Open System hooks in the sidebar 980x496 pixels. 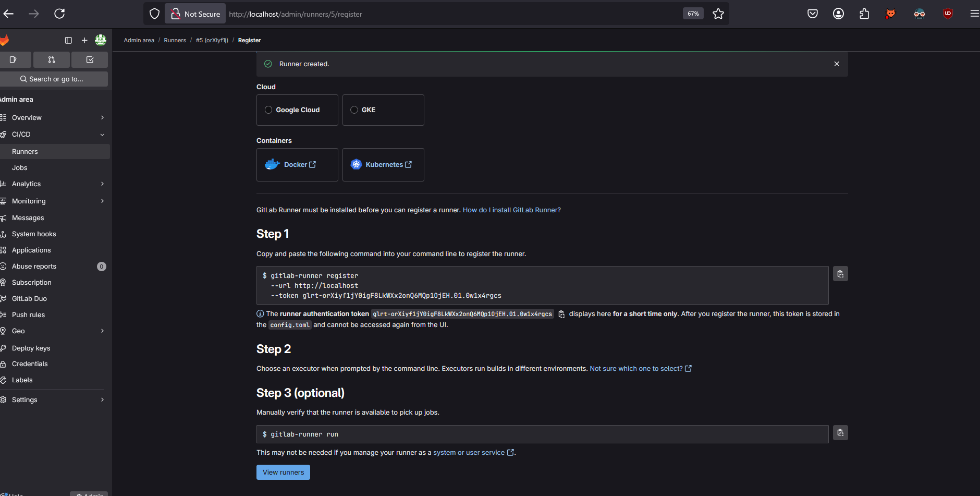pyautogui.click(x=34, y=234)
